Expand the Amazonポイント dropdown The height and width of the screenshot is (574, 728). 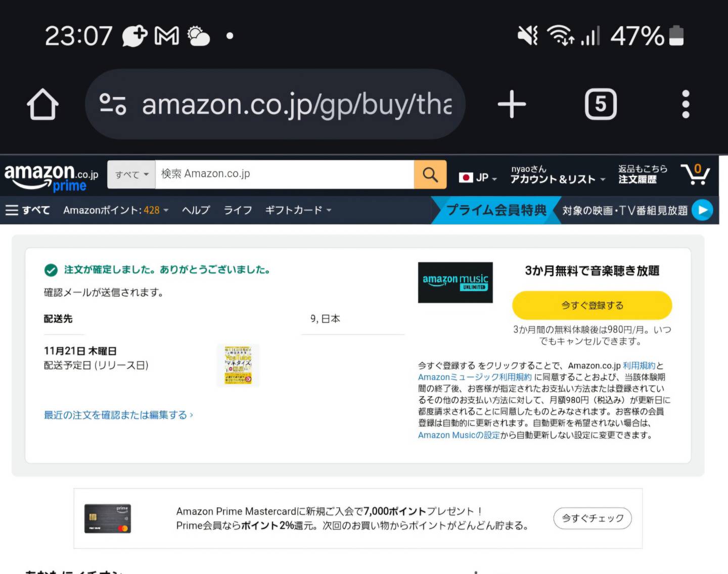click(116, 210)
